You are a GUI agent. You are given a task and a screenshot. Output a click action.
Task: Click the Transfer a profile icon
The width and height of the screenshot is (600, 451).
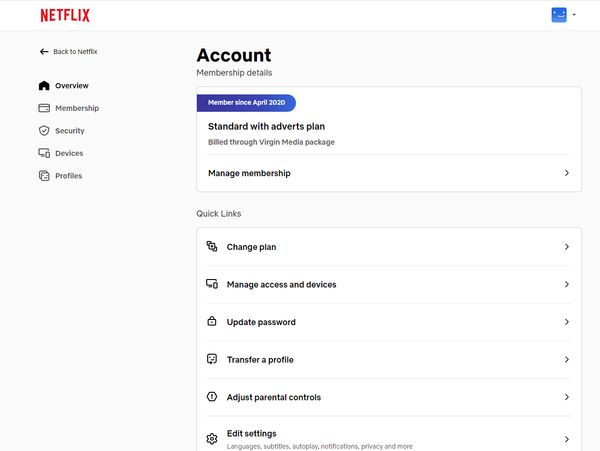[x=212, y=360]
